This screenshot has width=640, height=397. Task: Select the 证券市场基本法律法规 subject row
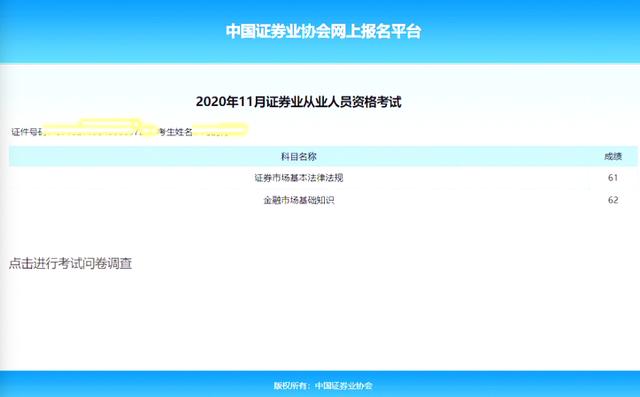pos(323,177)
